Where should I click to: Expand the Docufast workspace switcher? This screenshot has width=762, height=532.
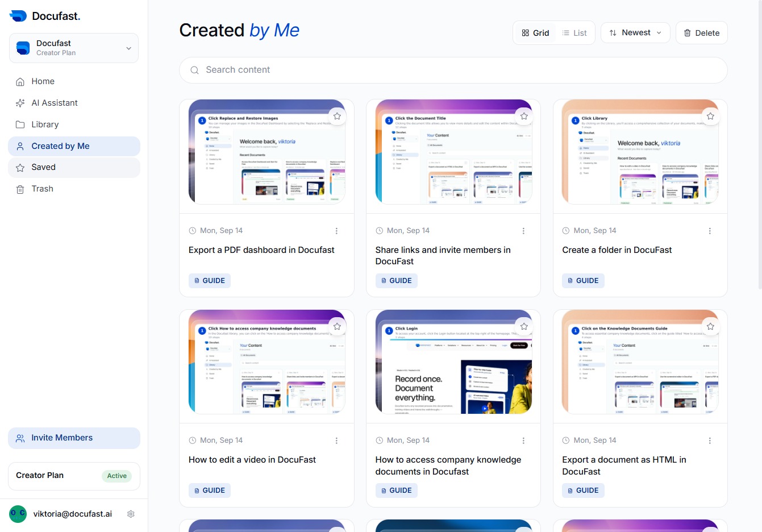coord(74,48)
